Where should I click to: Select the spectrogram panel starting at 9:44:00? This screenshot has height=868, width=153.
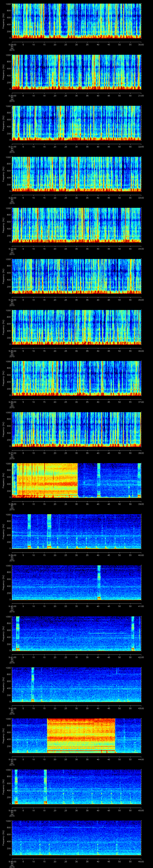(77, 786)
